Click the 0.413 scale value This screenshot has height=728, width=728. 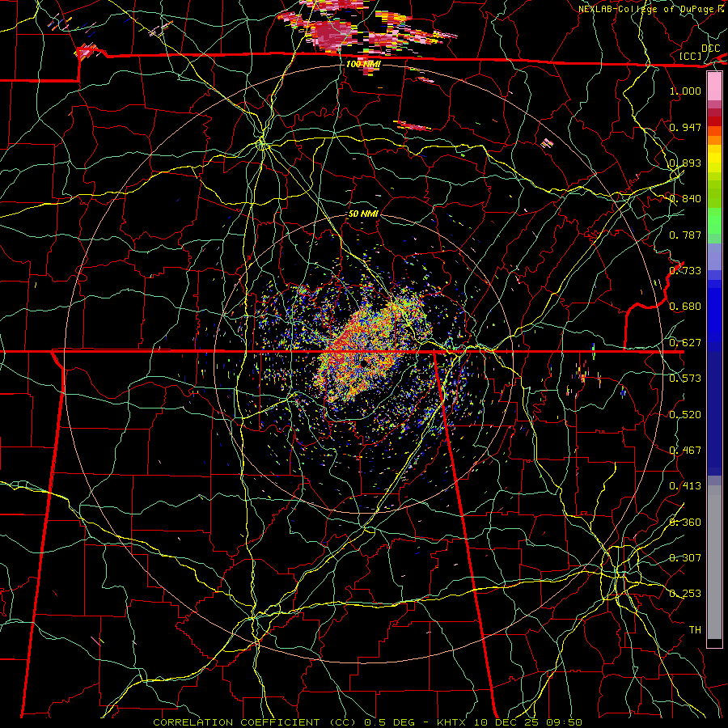(685, 486)
